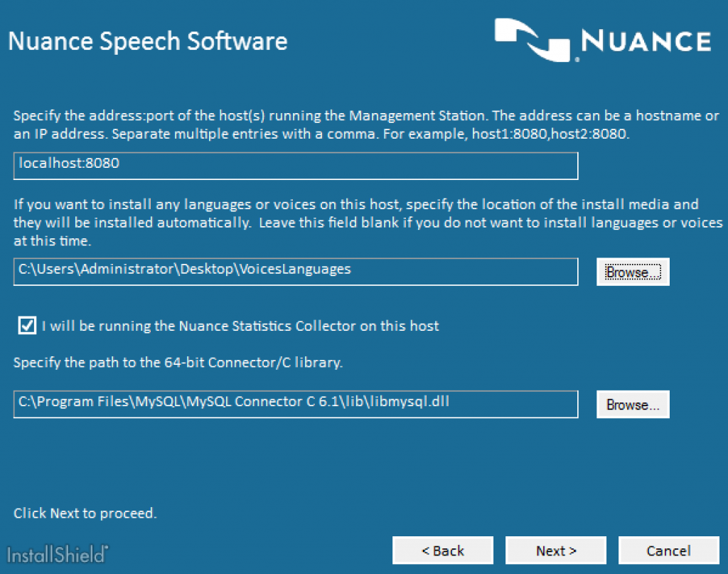
Task: Select the libmysql.dll path text box
Action: coord(295,404)
